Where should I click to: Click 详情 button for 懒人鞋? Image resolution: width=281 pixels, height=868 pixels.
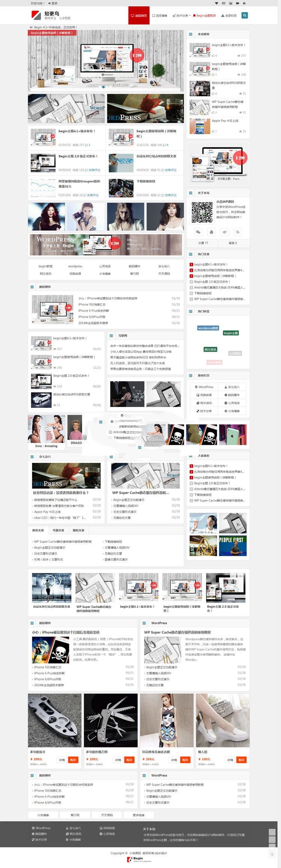[230, 760]
